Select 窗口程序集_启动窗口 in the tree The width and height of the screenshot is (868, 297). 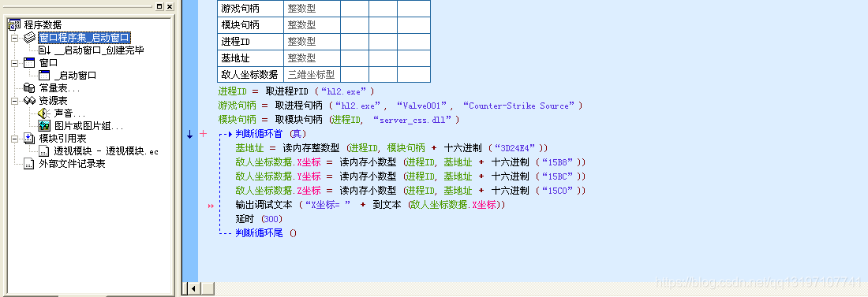tap(84, 38)
